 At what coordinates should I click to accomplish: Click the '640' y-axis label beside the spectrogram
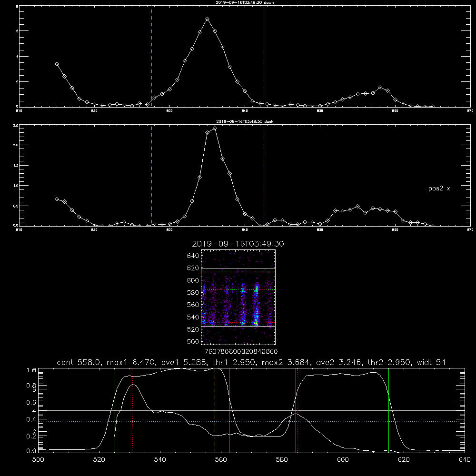pyautogui.click(x=193, y=256)
